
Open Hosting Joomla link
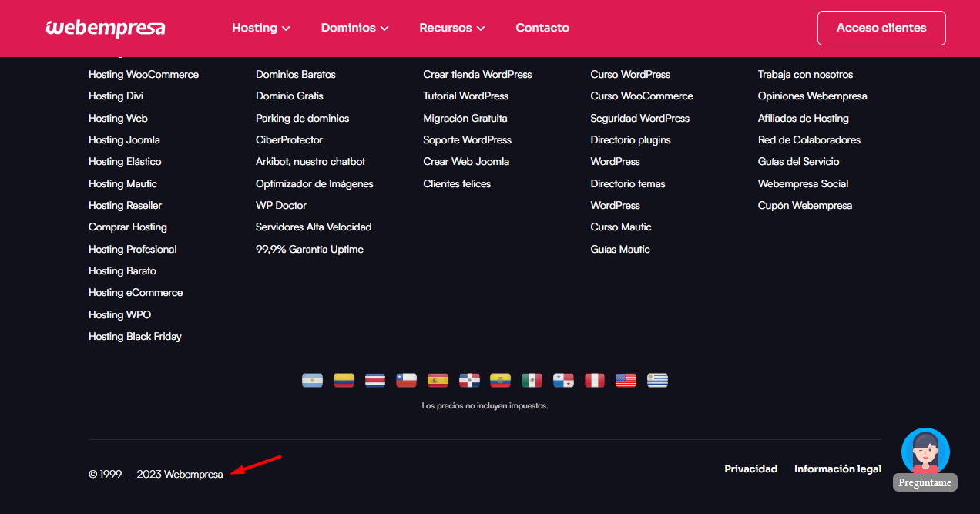point(124,140)
